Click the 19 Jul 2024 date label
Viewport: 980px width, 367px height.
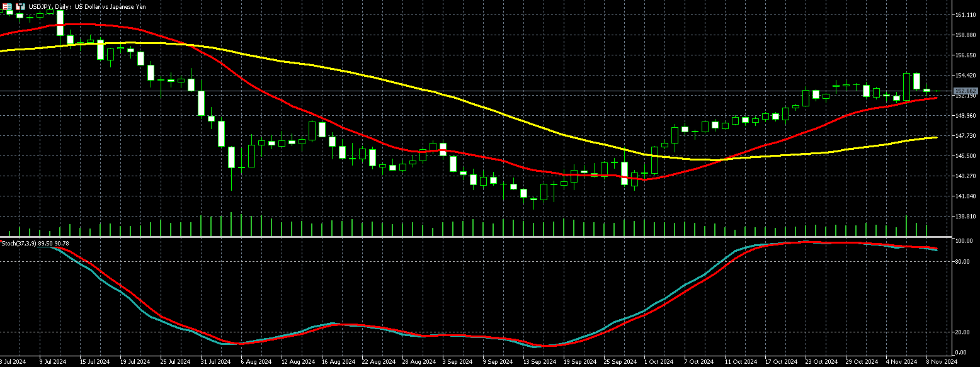pyautogui.click(x=135, y=362)
